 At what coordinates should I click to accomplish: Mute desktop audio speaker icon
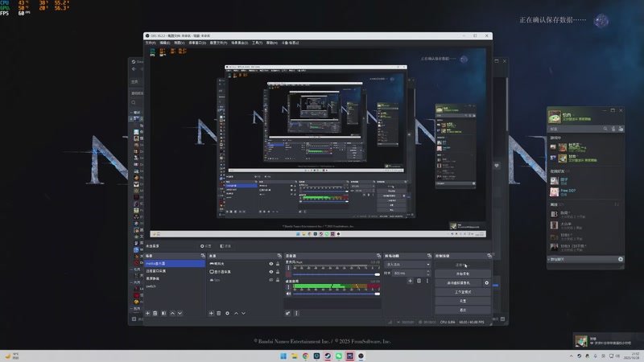tap(288, 294)
